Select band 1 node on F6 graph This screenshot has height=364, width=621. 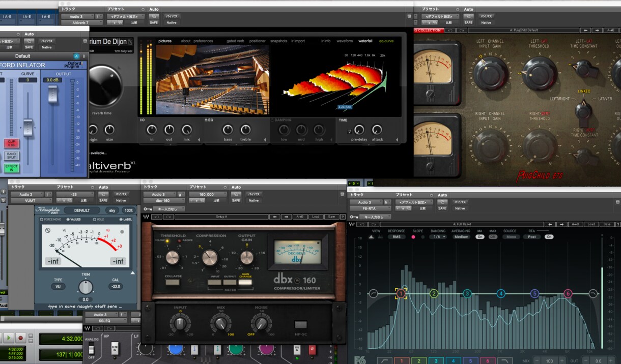tap(401, 293)
